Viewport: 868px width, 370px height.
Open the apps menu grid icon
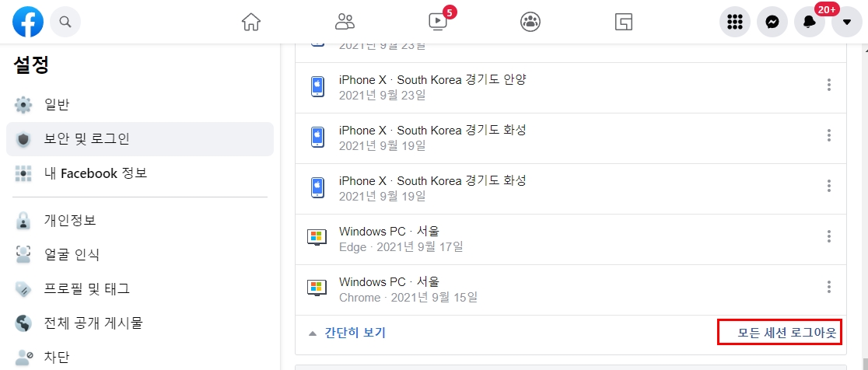734,22
